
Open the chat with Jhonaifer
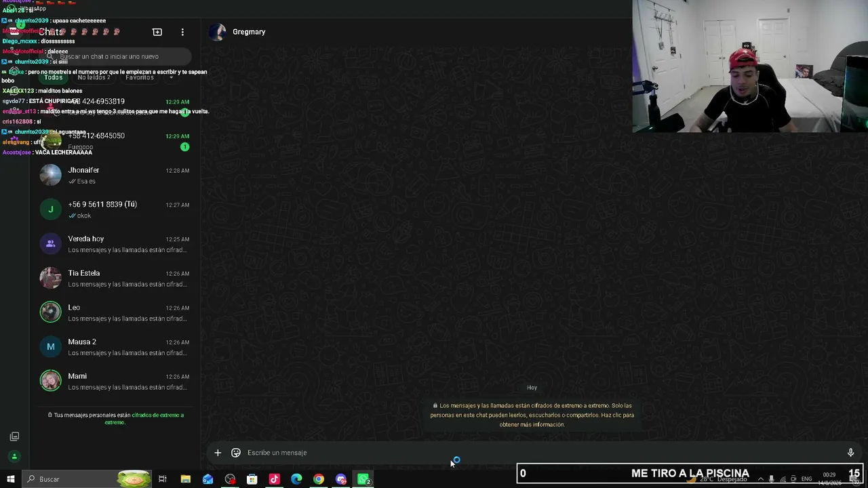(x=115, y=175)
